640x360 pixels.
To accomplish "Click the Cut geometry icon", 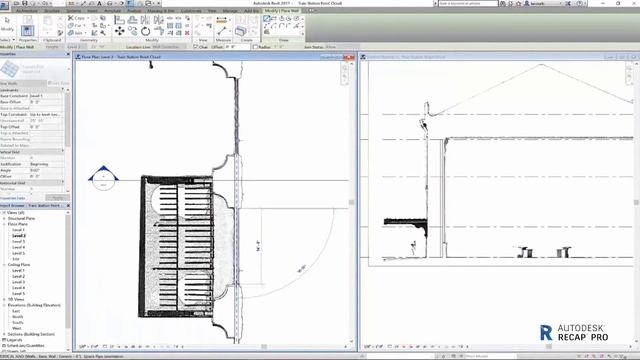I will [76, 25].
